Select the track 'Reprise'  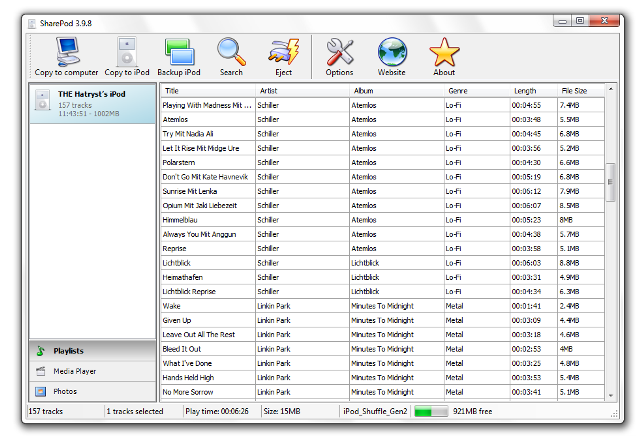383,249
